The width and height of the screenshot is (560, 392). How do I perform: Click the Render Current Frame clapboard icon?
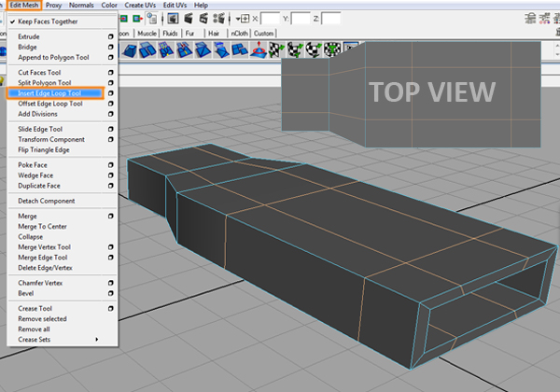(189, 19)
